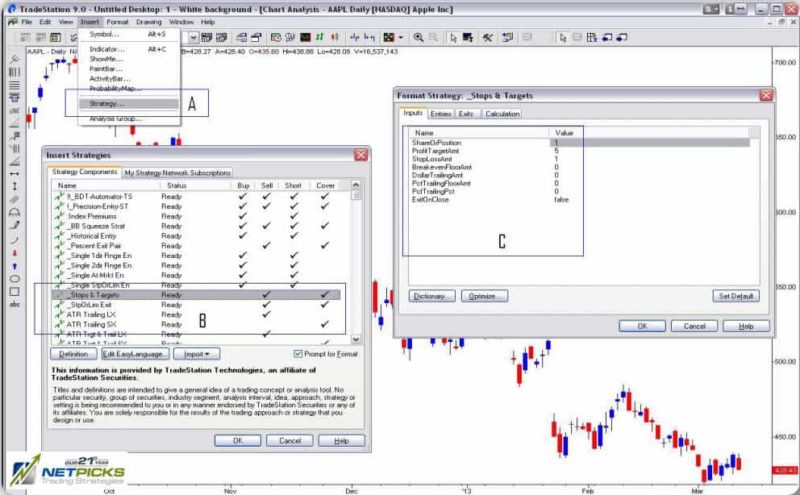Click the Edit EasyLanguage button
800x495 pixels.
pos(135,354)
